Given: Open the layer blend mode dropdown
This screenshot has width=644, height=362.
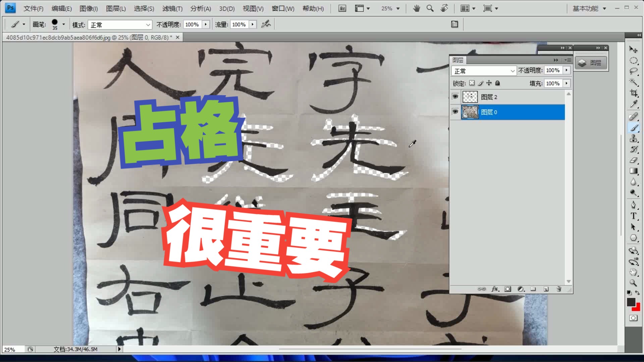Looking at the screenshot, I should [484, 71].
